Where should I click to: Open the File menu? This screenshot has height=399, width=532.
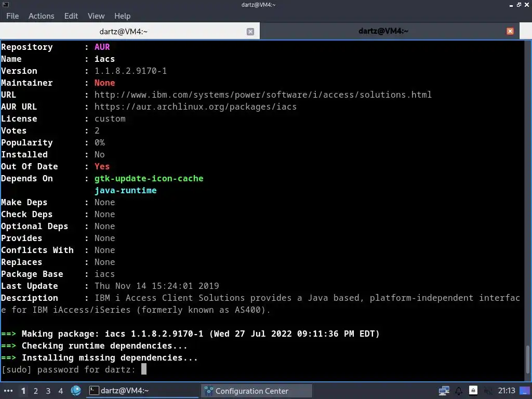[x=12, y=16]
